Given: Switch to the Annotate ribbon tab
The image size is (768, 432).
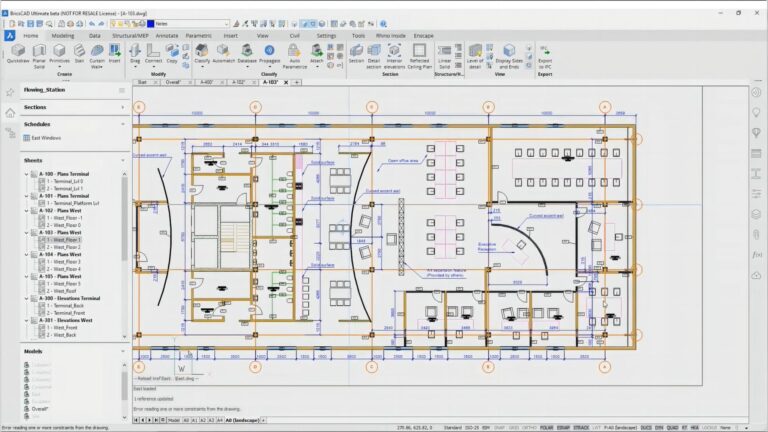Looking at the screenshot, I should point(167,36).
